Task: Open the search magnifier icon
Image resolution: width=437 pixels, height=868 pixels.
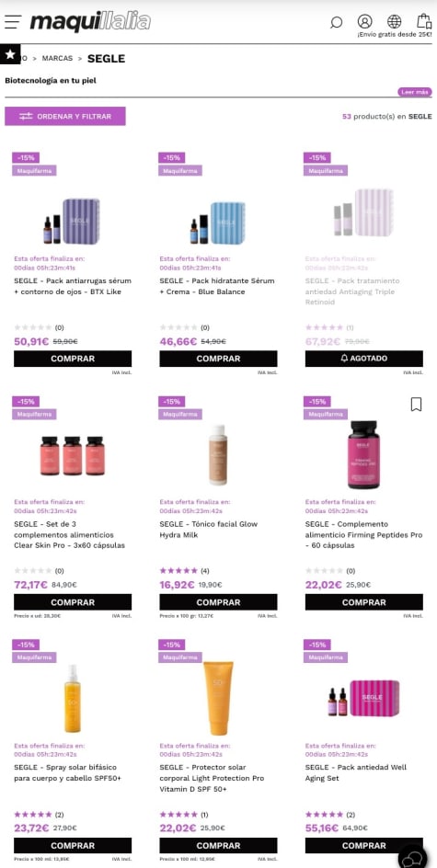Action: 336,23
